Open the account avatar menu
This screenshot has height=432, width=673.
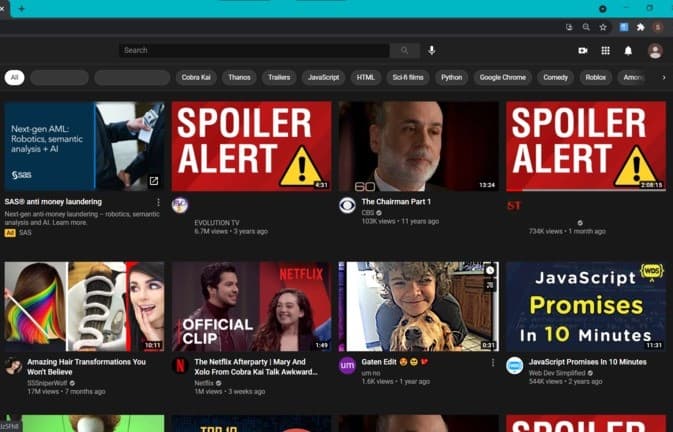(x=655, y=50)
